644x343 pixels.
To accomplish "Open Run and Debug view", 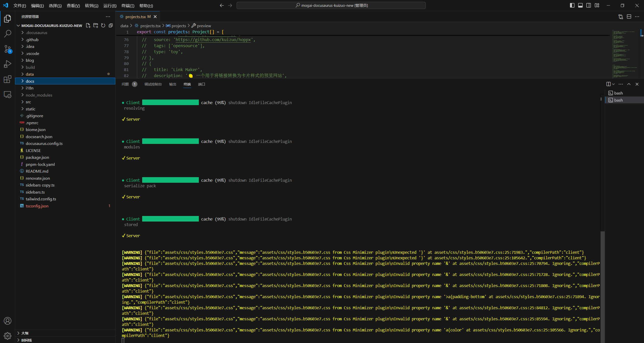I will coord(8,64).
